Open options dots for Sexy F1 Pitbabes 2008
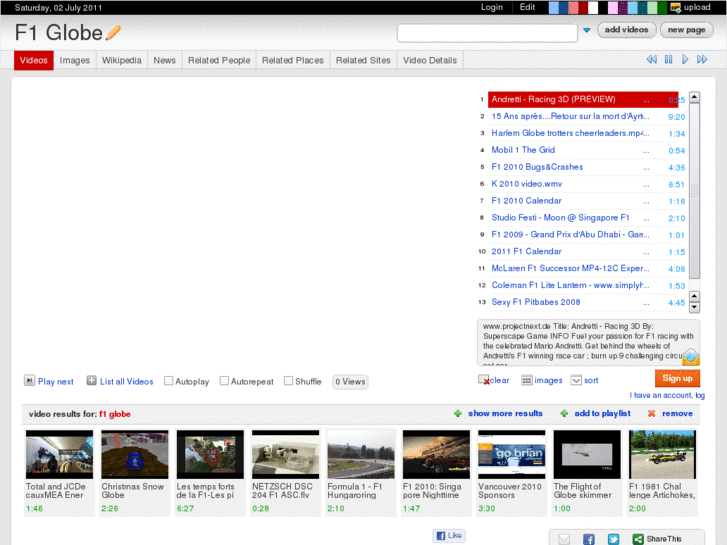 coord(646,303)
